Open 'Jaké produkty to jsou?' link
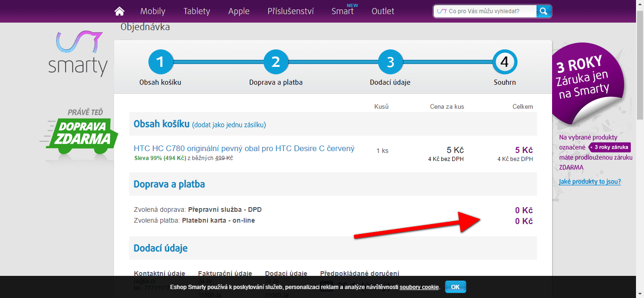 [x=590, y=182]
